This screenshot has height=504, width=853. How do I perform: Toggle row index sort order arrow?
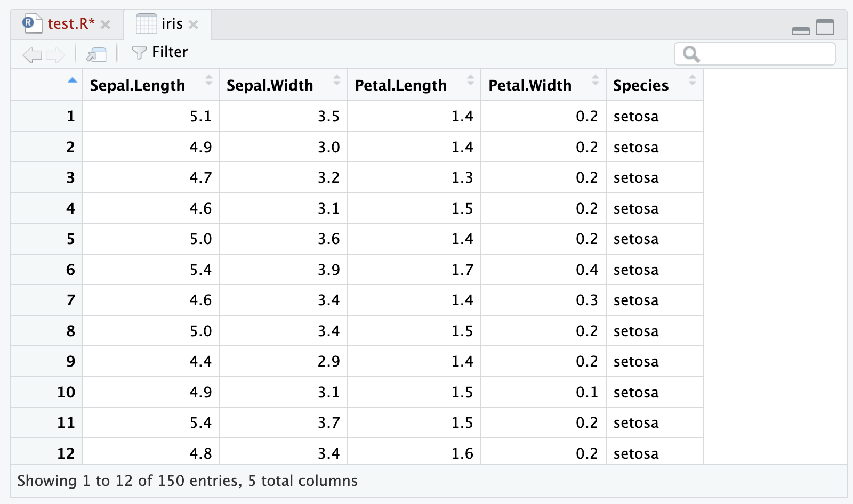tap(73, 80)
